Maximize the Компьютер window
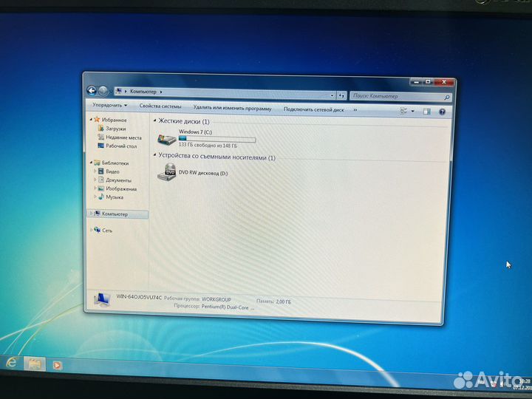 pyautogui.click(x=428, y=82)
